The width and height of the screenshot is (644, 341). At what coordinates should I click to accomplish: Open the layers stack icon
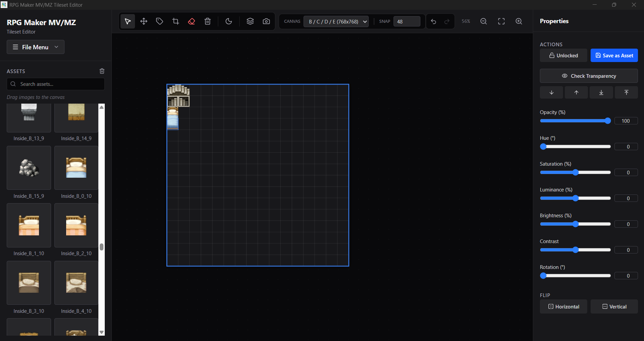pyautogui.click(x=250, y=21)
